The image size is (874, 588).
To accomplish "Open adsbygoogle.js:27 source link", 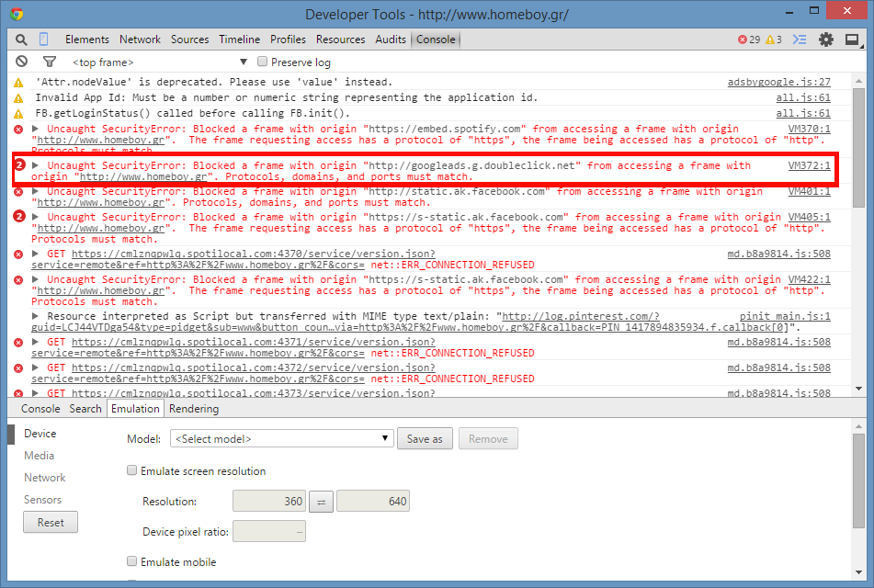I will (778, 82).
